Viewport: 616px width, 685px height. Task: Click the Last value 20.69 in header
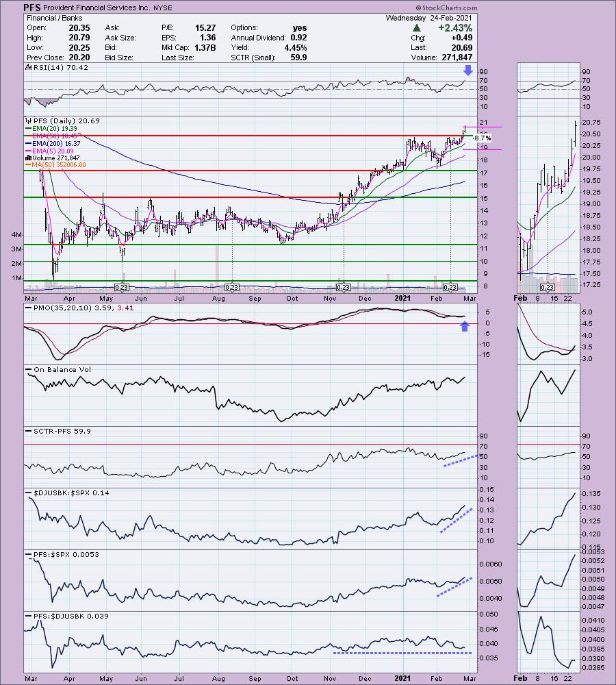pos(462,48)
